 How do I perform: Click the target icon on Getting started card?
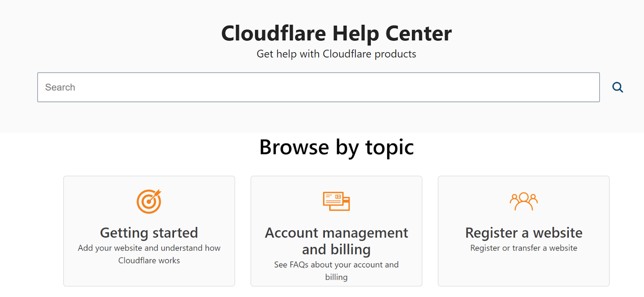tap(149, 201)
